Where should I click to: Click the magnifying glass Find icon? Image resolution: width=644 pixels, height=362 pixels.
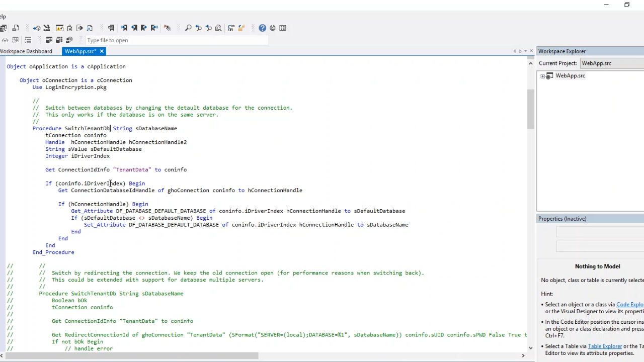click(x=188, y=28)
